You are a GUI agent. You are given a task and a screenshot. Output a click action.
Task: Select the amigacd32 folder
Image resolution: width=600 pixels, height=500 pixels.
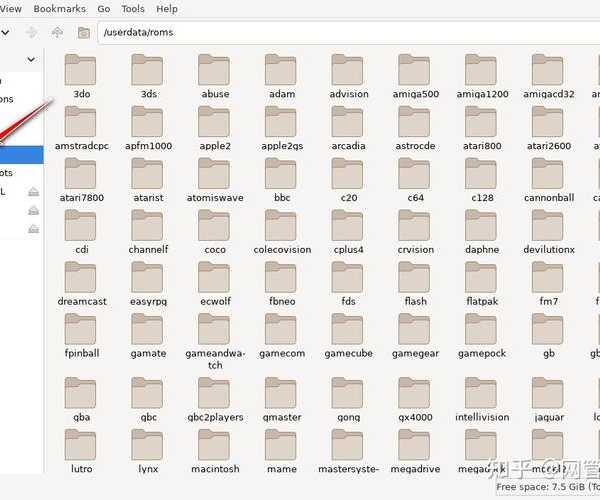pyautogui.click(x=548, y=77)
